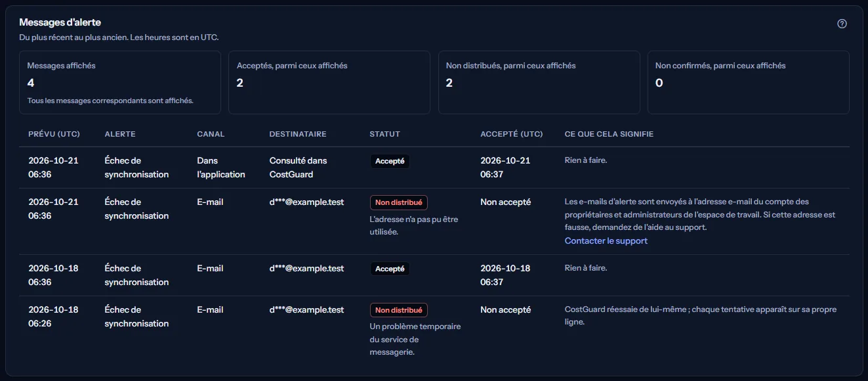Click the accepted time 2026-10-18 06:37

505,275
